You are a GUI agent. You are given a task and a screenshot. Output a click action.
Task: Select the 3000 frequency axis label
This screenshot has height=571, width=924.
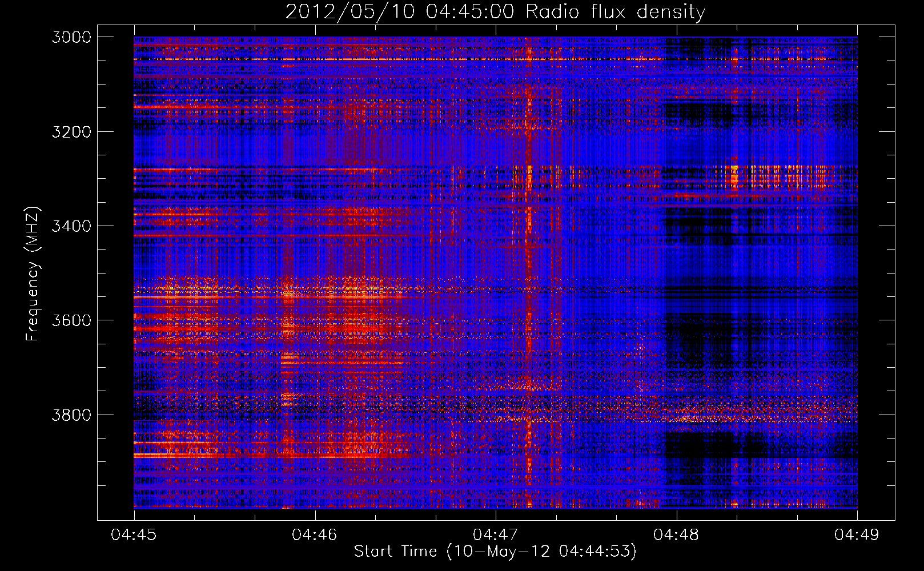(x=71, y=37)
